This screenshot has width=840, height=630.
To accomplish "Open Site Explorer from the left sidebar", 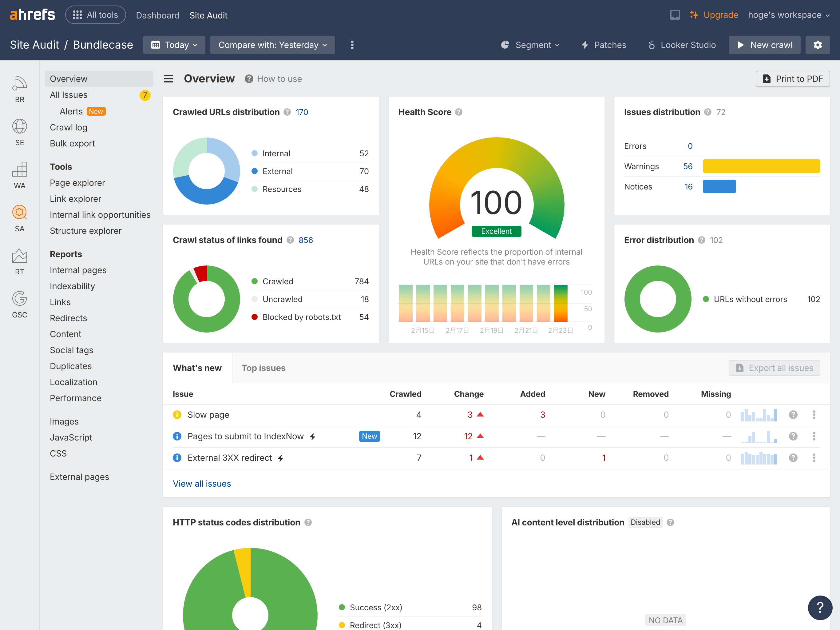I will [19, 132].
